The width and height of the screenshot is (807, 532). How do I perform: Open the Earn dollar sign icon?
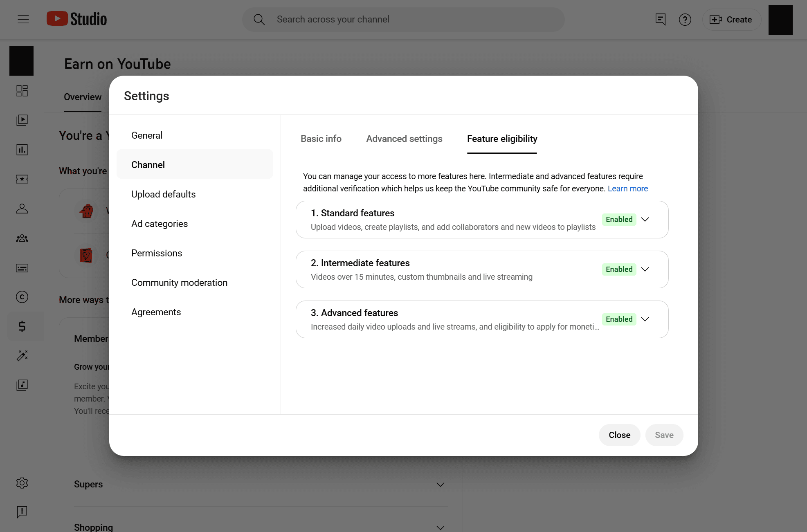pos(22,326)
